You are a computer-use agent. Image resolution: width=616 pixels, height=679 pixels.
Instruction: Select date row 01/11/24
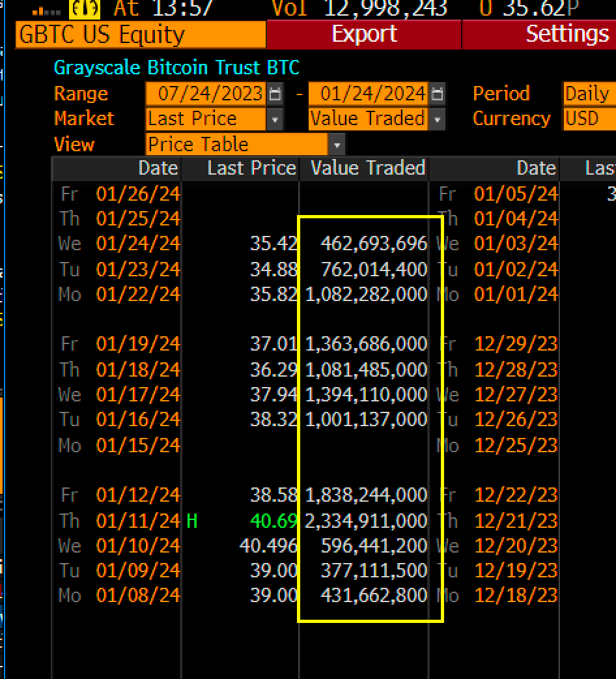click(x=138, y=521)
